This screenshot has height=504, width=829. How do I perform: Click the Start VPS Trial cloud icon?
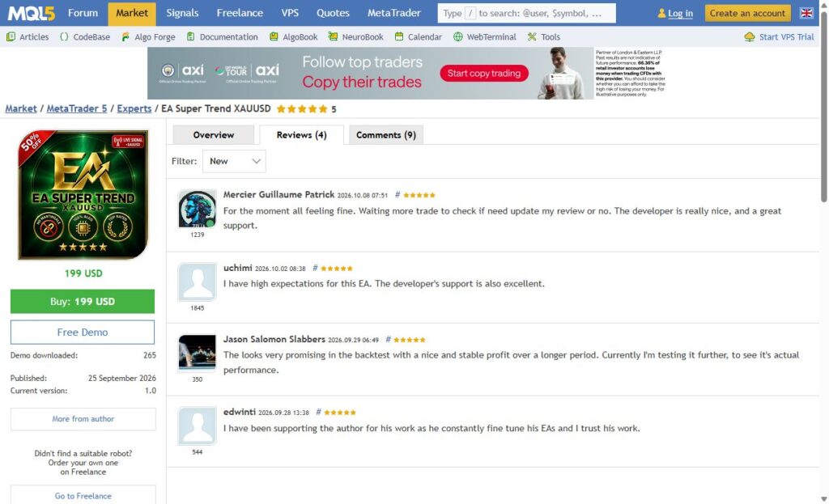pos(749,36)
